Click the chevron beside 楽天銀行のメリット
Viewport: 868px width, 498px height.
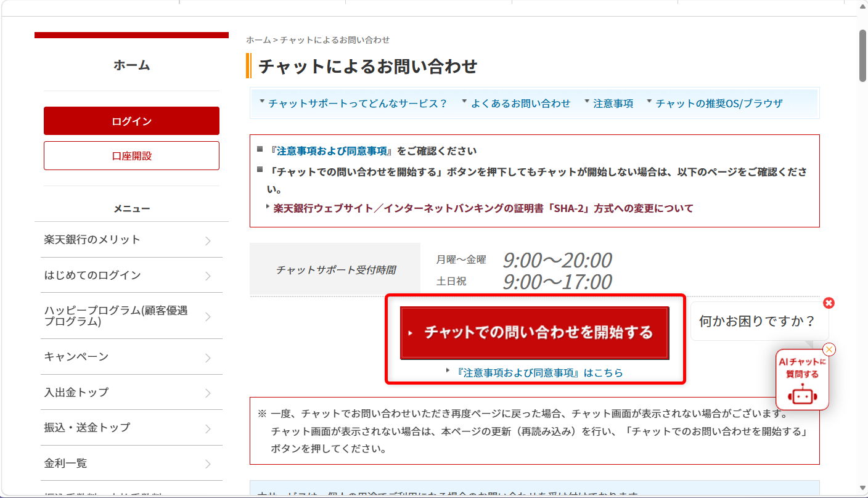click(208, 240)
